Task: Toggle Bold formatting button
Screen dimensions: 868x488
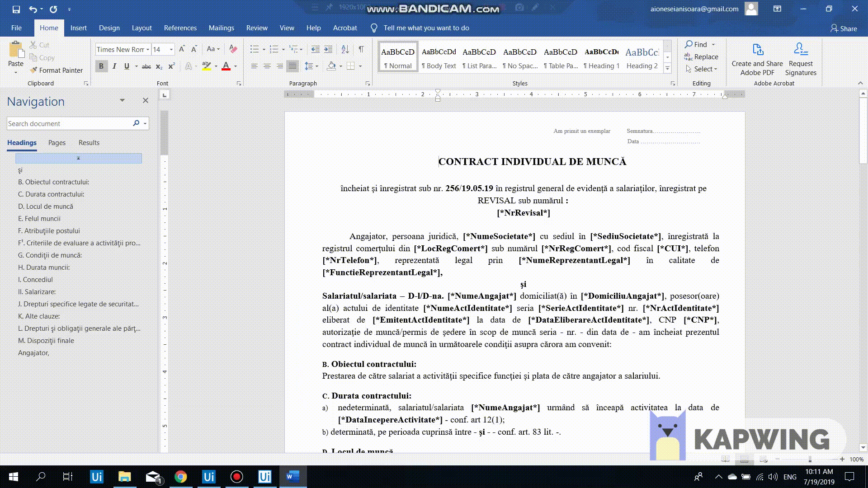Action: 101,66
